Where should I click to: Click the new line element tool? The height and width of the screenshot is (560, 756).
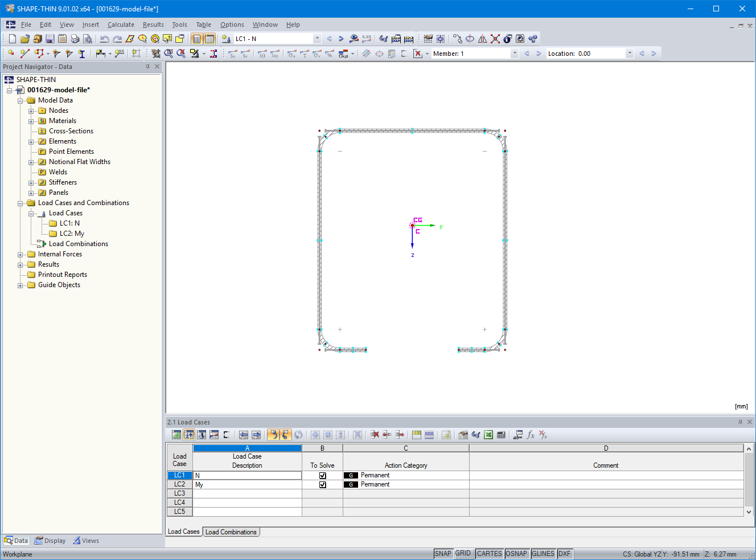click(x=24, y=54)
